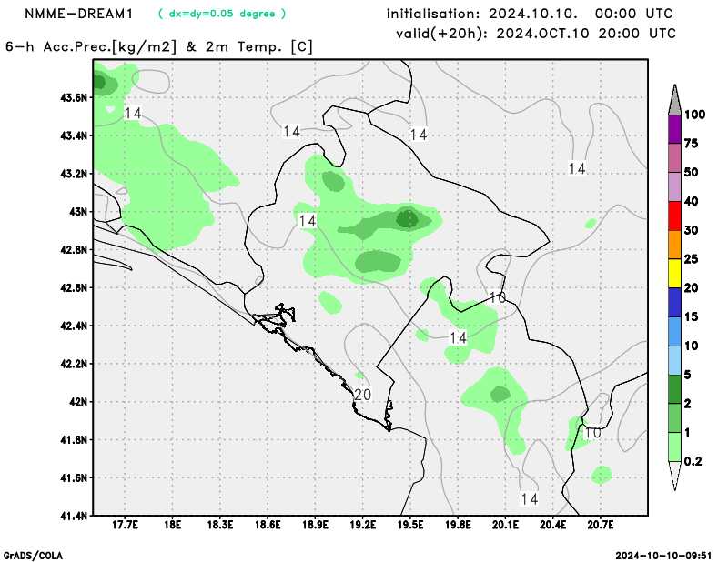Click the yellow 20-25 legend color band

(x=674, y=274)
